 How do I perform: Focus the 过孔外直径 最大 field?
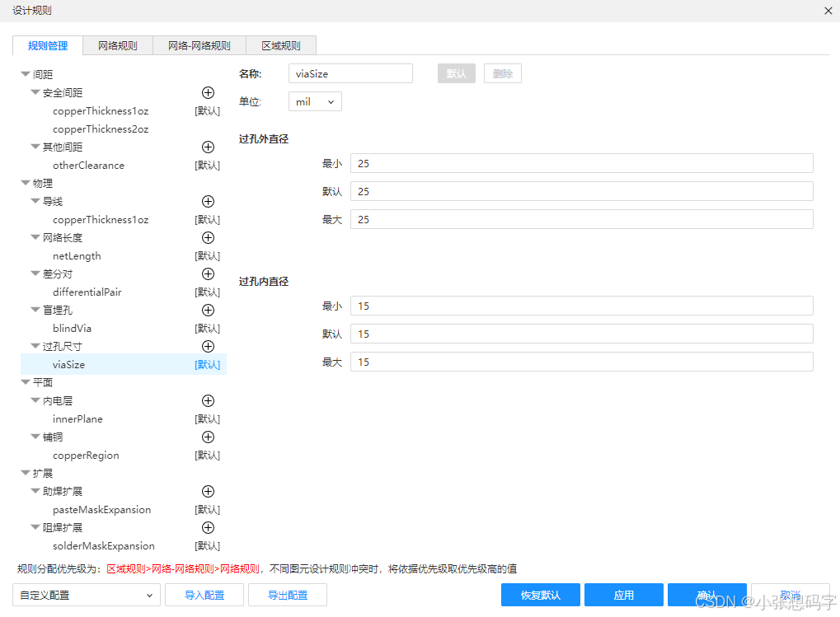[x=582, y=219]
